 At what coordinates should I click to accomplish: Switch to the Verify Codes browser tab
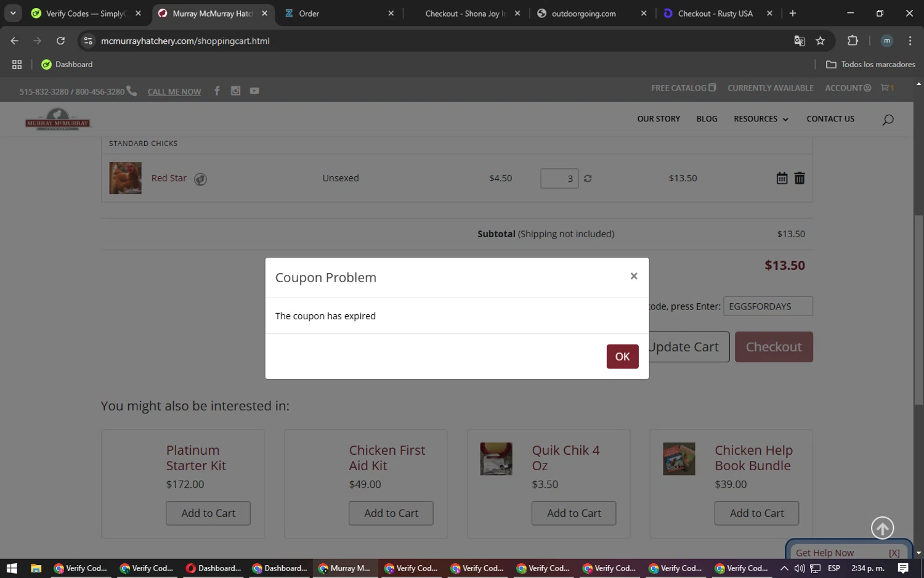87,13
